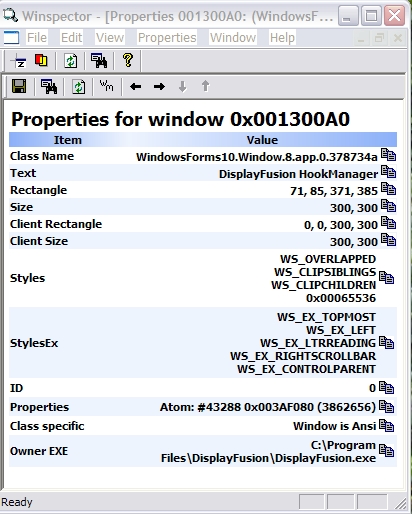
Task: Refresh properties with second toolbar refresh icon
Action: click(78, 87)
